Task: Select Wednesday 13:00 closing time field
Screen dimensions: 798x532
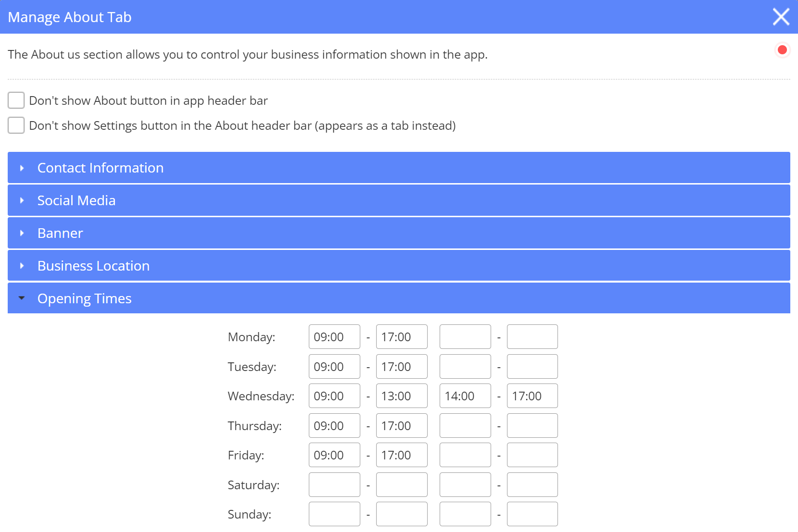Action: coord(402,396)
